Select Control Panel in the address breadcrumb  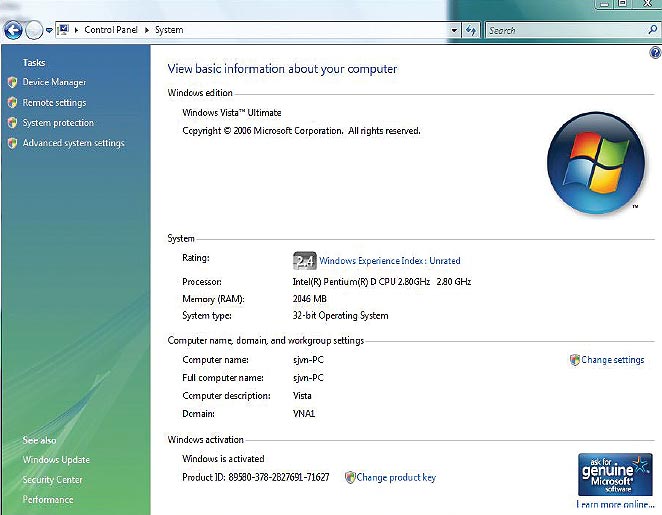click(113, 30)
